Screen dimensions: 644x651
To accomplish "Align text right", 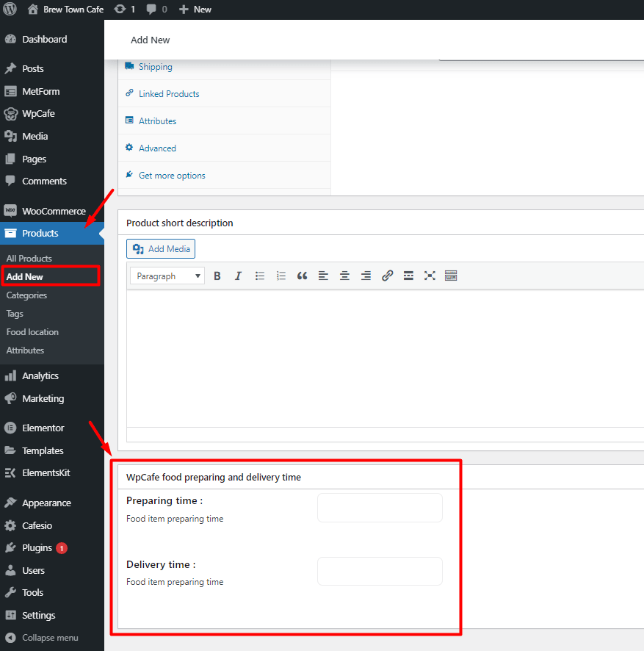I will pos(366,276).
